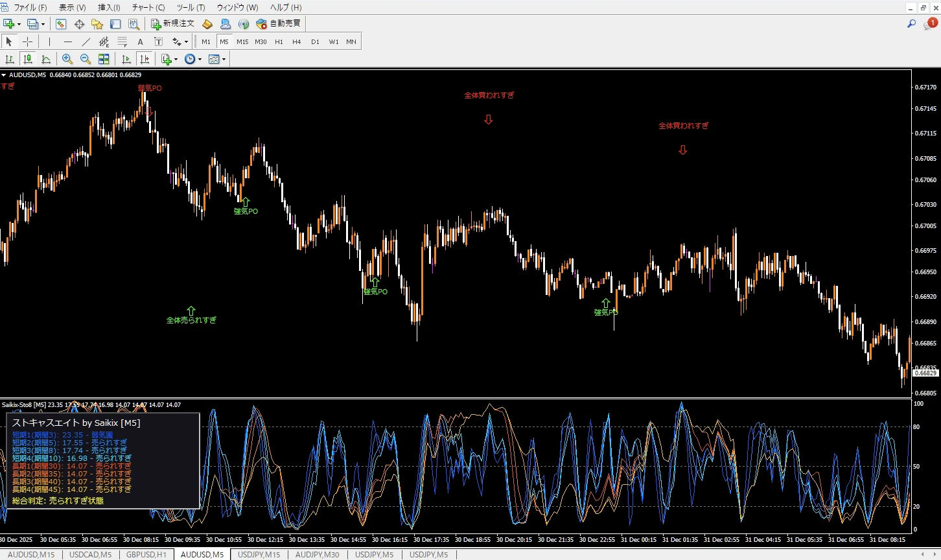Draw a trendline with the diagonal line tool
Screen dimensions: 941x560
(86, 41)
